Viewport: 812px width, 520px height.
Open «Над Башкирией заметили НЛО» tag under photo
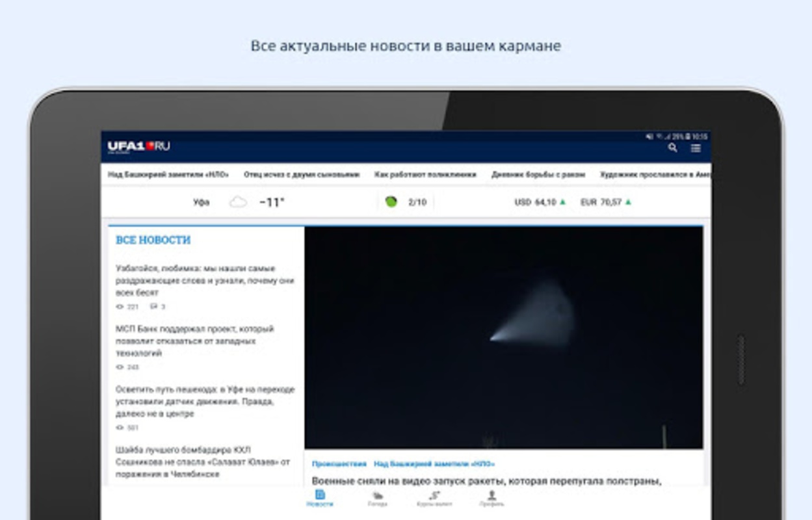click(434, 464)
